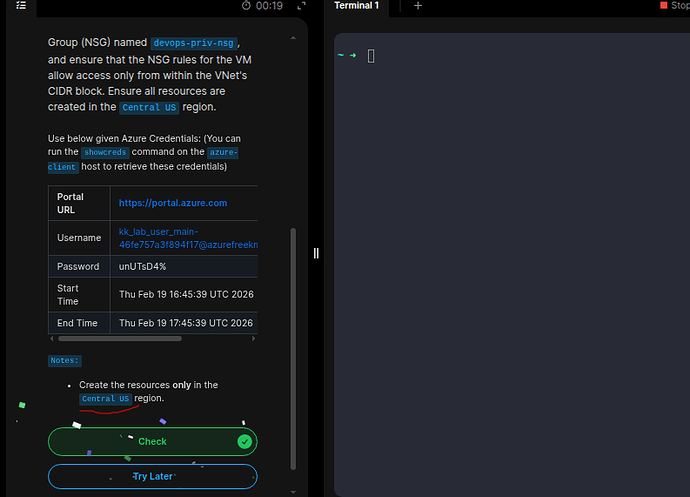Click the password value unUTsD4%
690x497 pixels.
point(143,266)
